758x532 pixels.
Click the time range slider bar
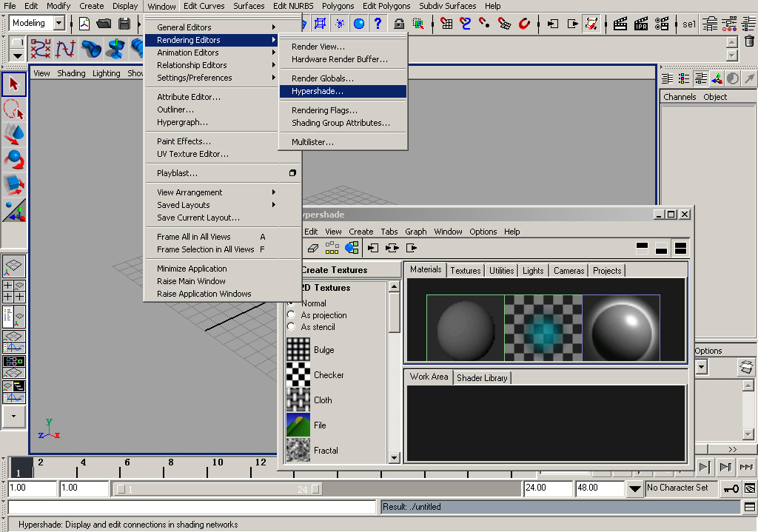click(x=218, y=489)
